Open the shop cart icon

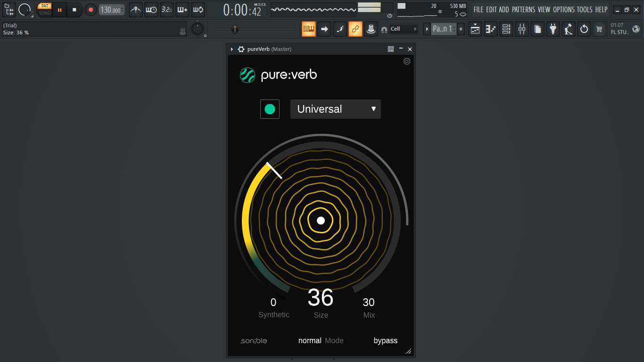pyautogui.click(x=599, y=29)
